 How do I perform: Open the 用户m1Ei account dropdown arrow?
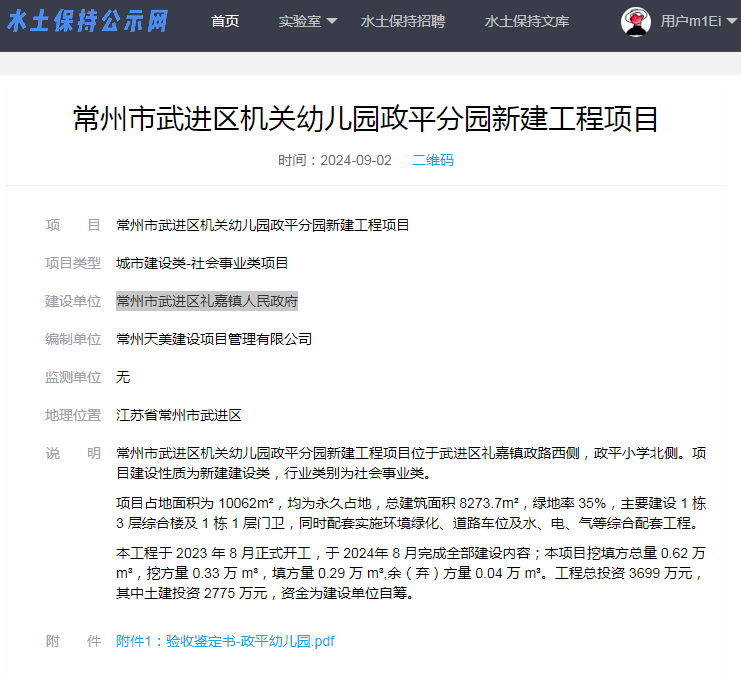pyautogui.click(x=732, y=21)
